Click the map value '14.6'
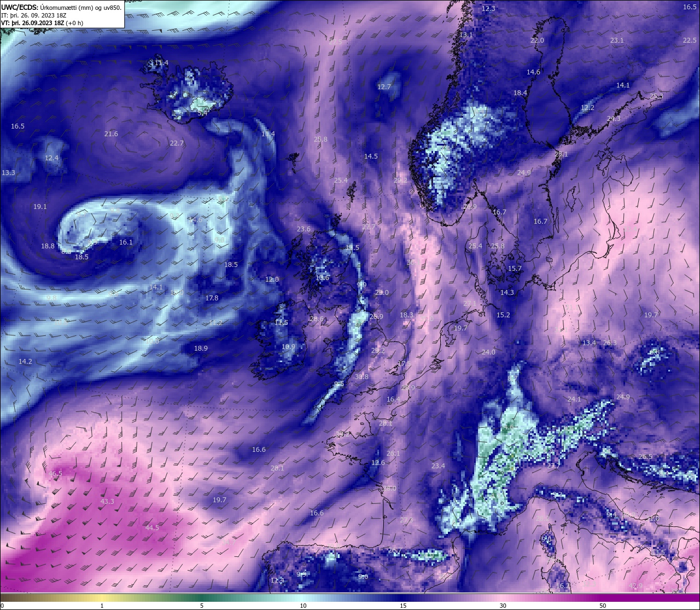 click(533, 72)
